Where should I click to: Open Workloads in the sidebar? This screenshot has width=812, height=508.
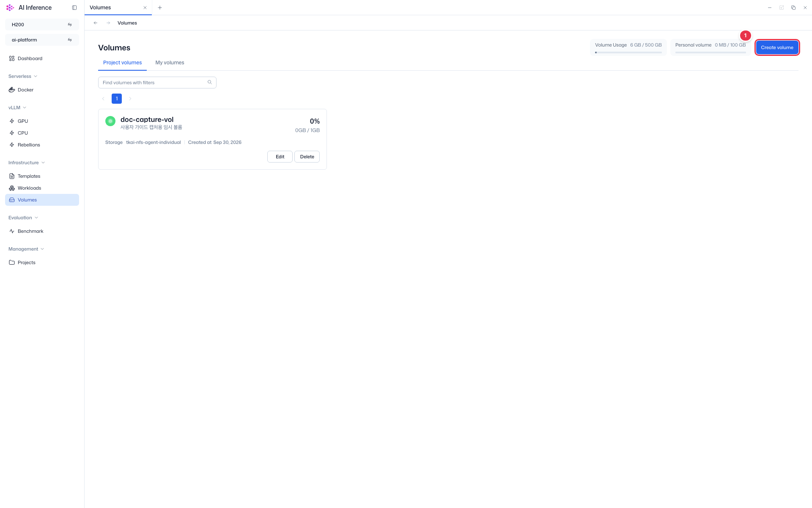pyautogui.click(x=42, y=188)
